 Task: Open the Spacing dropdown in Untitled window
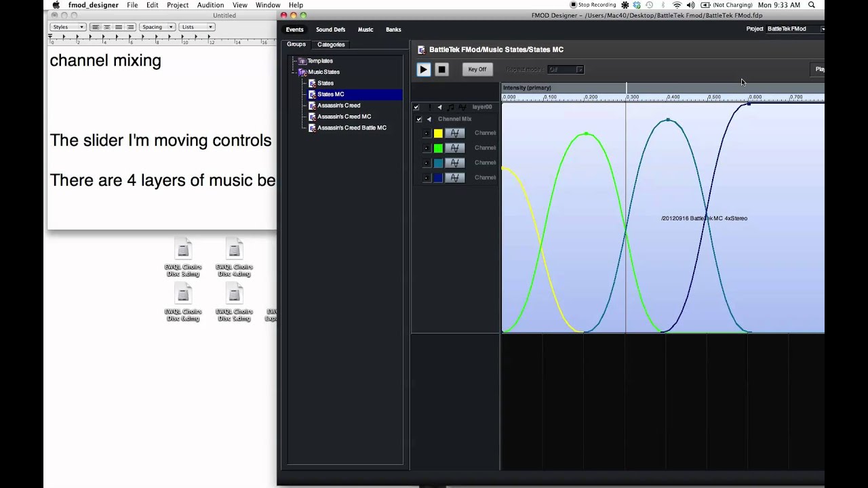tap(157, 27)
